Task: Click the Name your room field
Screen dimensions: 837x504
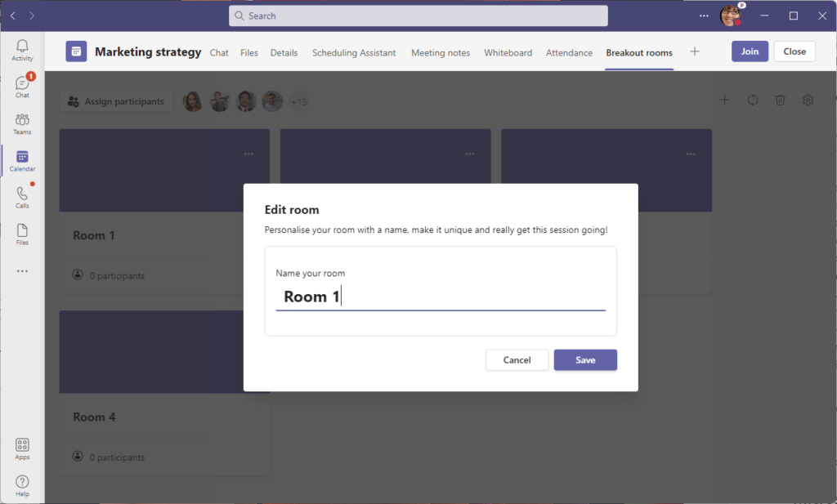Action: 441,297
